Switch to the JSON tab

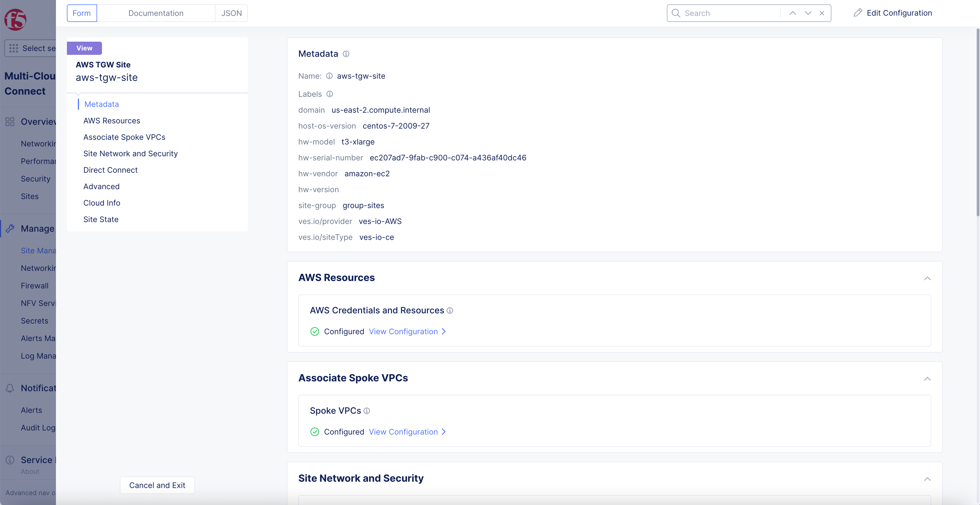(231, 13)
